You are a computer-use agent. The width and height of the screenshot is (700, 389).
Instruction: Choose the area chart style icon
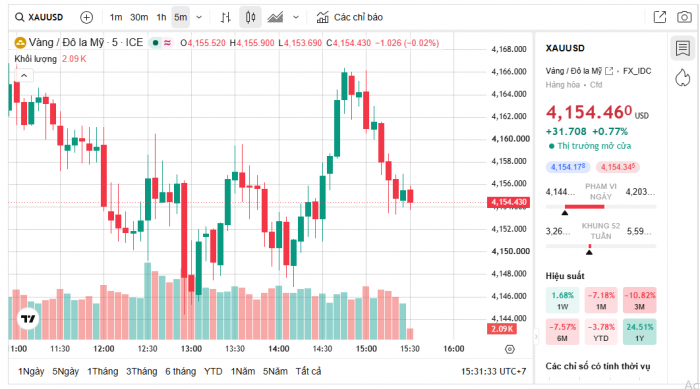pyautogui.click(x=275, y=17)
